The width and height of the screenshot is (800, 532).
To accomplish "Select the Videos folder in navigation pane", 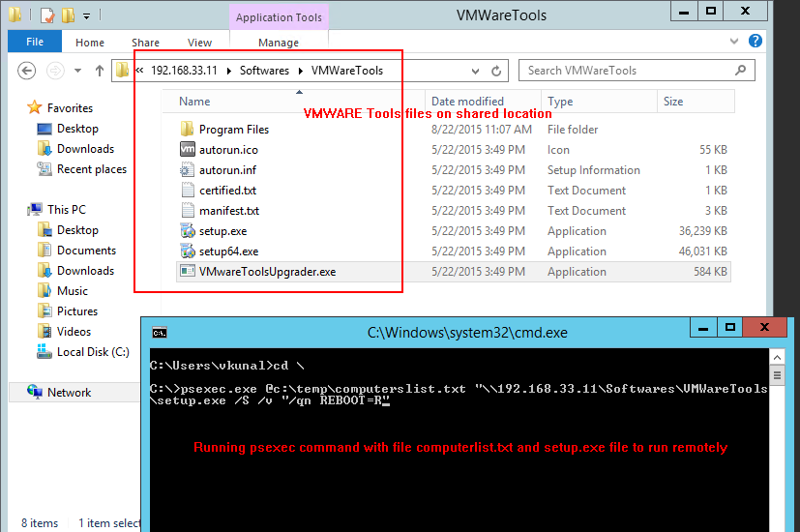I will (x=74, y=332).
